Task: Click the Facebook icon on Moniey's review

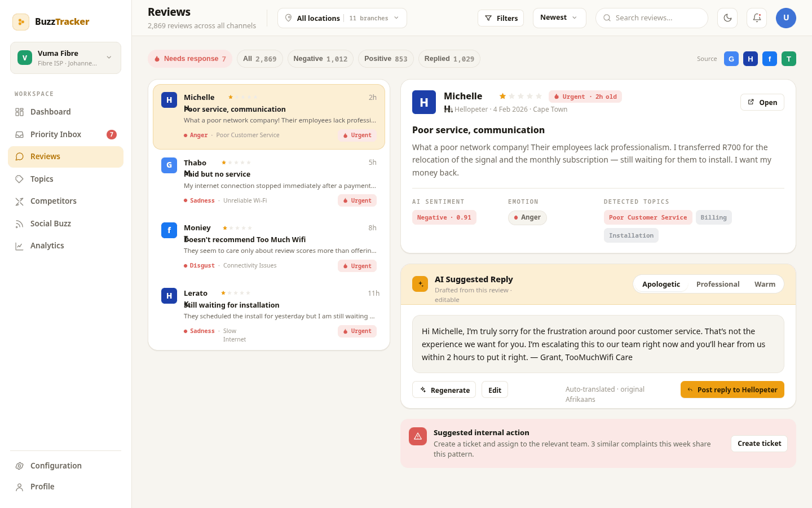Action: (x=169, y=230)
